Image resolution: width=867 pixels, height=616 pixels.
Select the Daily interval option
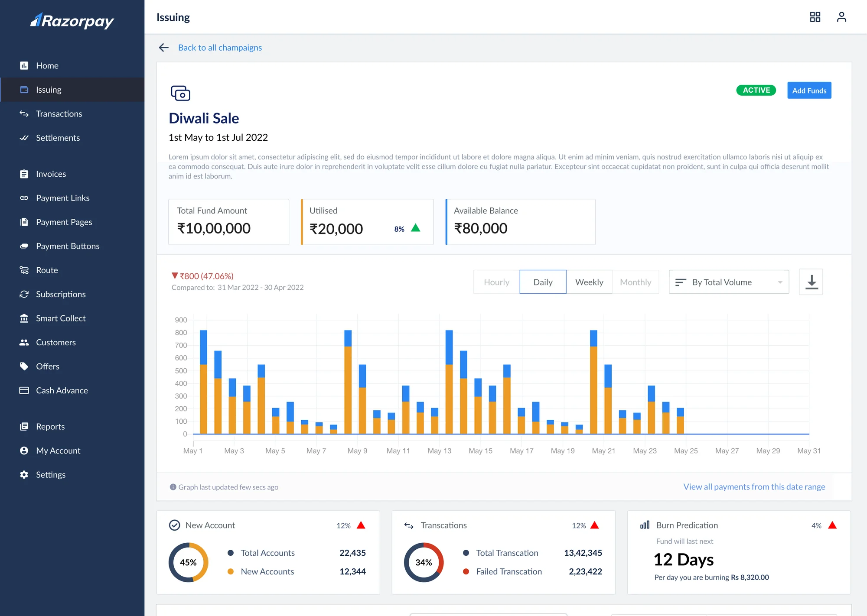click(543, 282)
